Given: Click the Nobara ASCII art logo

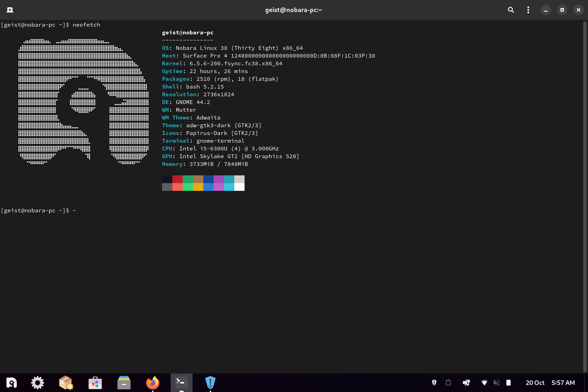Looking at the screenshot, I should [x=84, y=101].
